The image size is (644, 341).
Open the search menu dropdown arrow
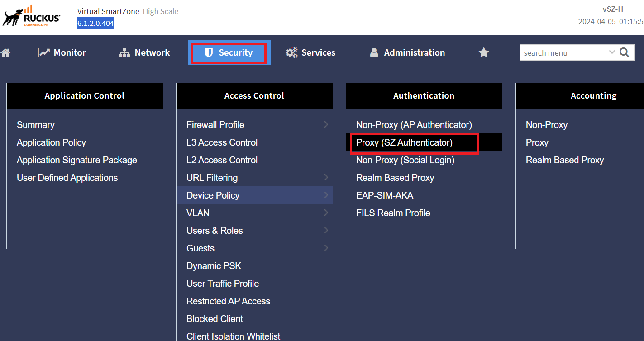coord(612,52)
